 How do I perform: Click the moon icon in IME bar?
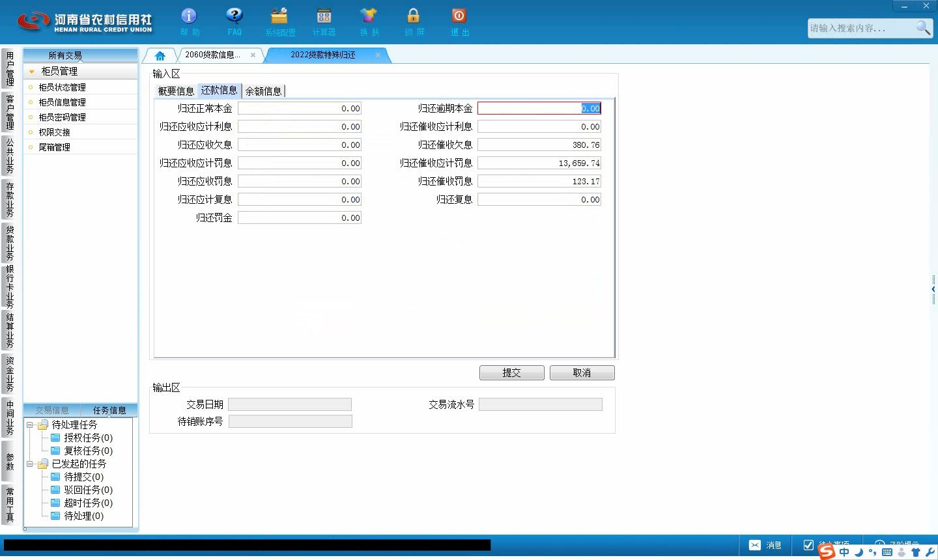click(859, 552)
